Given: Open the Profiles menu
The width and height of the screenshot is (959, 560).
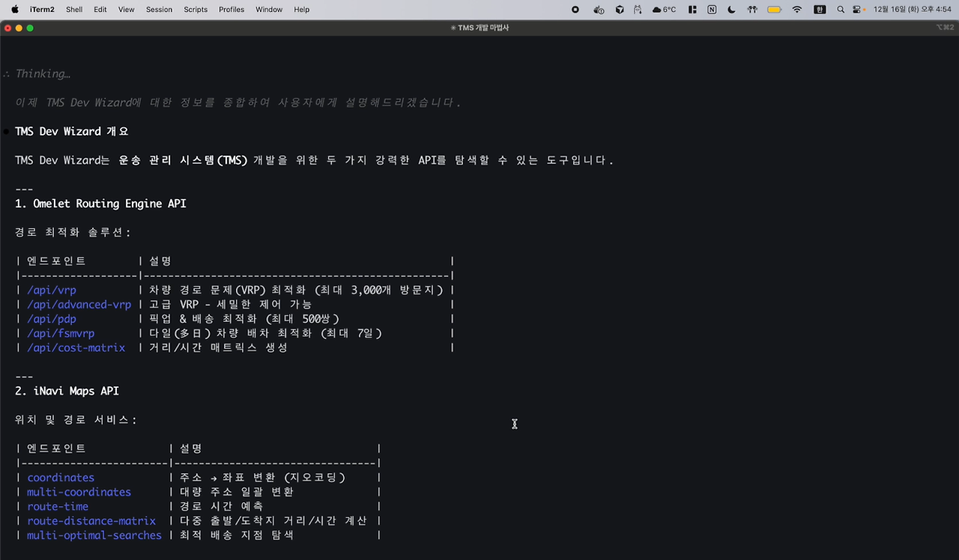Looking at the screenshot, I should [232, 10].
